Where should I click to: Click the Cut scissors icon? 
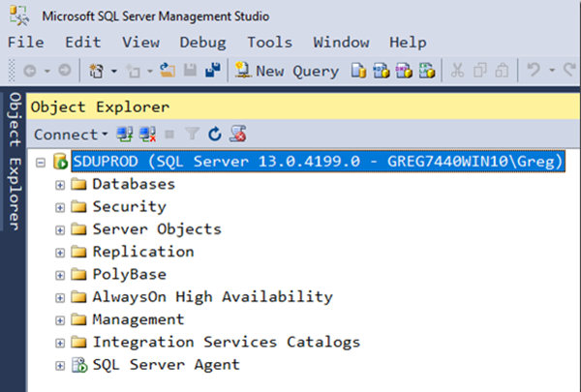457,70
